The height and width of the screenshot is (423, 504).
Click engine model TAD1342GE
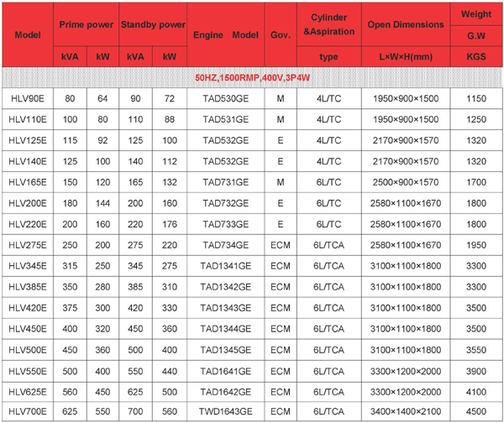pos(226,286)
